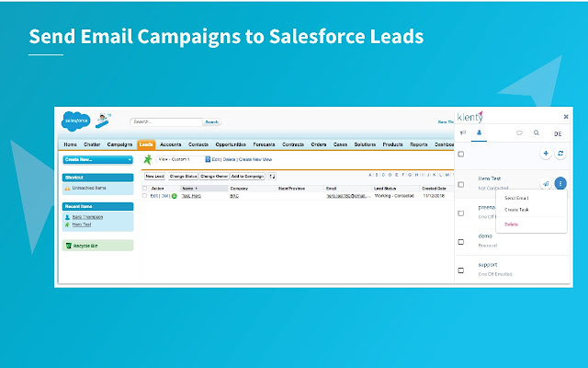
Task: Open the Products tab
Action: tap(392, 144)
